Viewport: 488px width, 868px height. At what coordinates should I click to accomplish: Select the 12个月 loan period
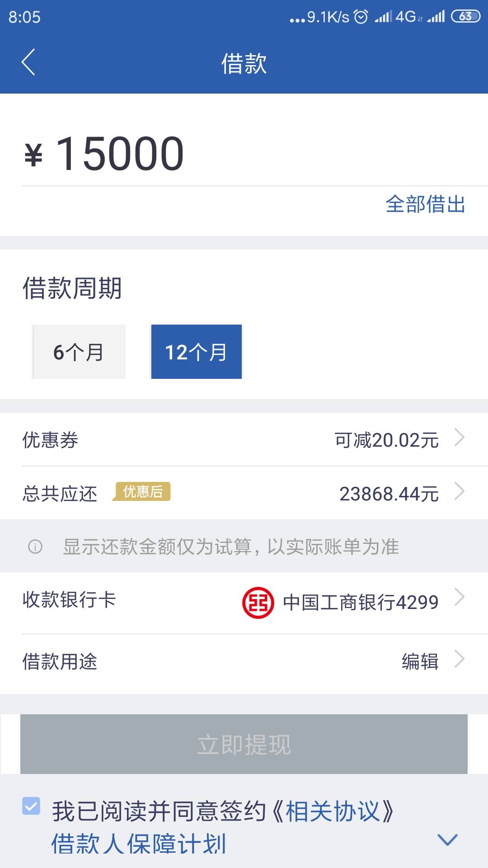[197, 352]
